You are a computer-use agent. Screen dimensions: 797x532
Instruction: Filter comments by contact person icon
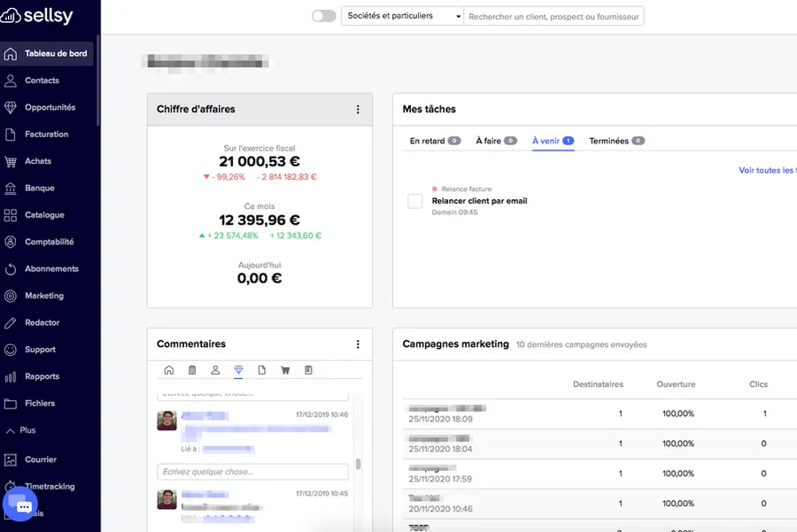point(215,370)
